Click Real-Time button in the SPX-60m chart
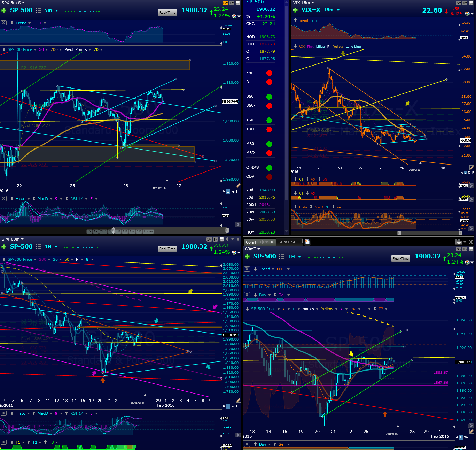 (x=167, y=249)
